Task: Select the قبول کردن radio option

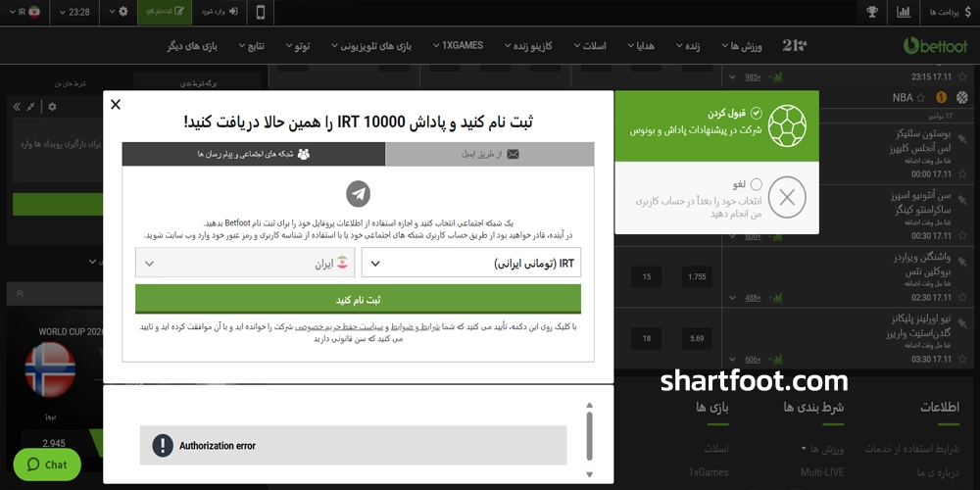Action: [x=757, y=113]
